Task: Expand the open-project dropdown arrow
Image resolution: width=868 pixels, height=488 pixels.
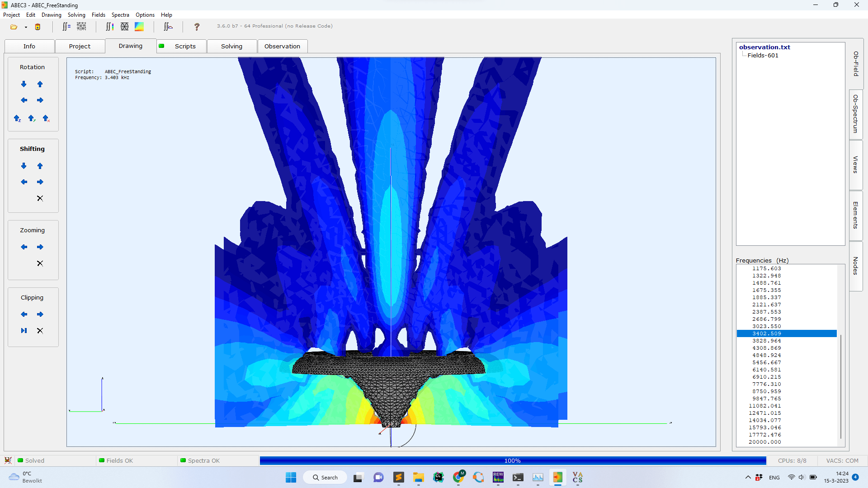Action: (26, 27)
